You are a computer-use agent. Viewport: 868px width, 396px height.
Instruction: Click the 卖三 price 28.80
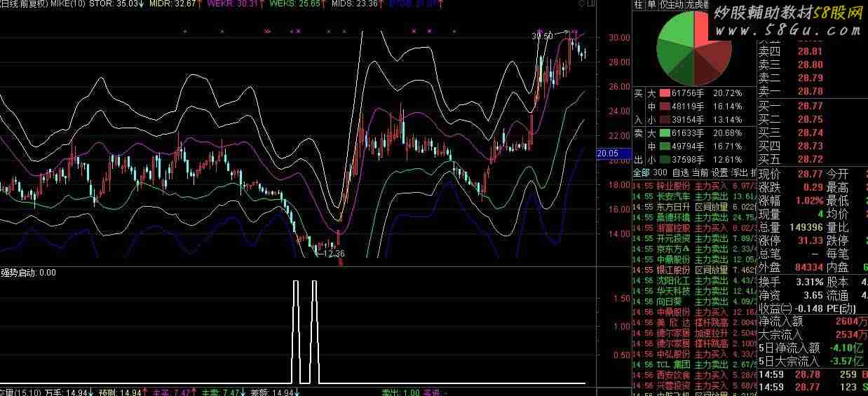[809, 64]
